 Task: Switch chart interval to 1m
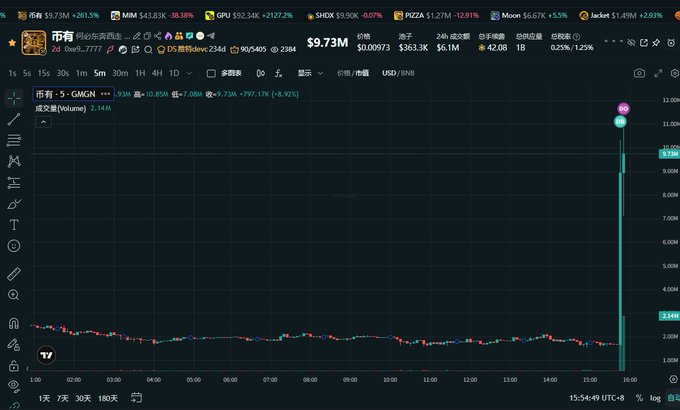coord(82,73)
